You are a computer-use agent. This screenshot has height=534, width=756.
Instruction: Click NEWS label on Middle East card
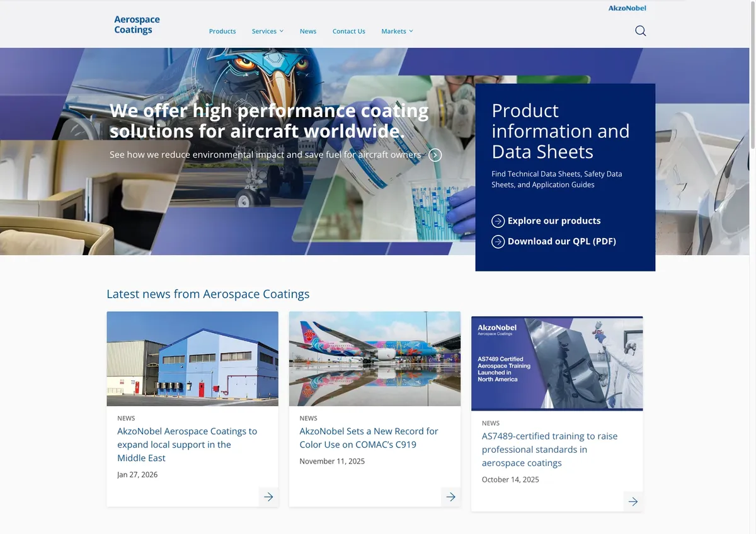tap(126, 418)
